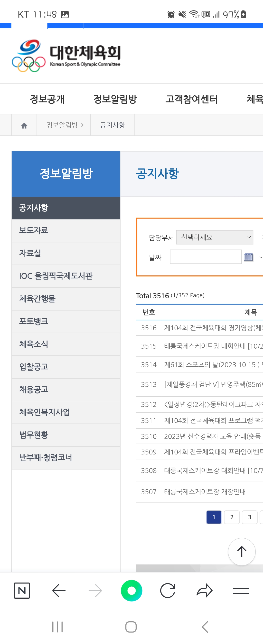Select IOC 올림픽국제도서관 in the sidebar
Image resolution: width=263 pixels, height=644 pixels.
click(66, 276)
